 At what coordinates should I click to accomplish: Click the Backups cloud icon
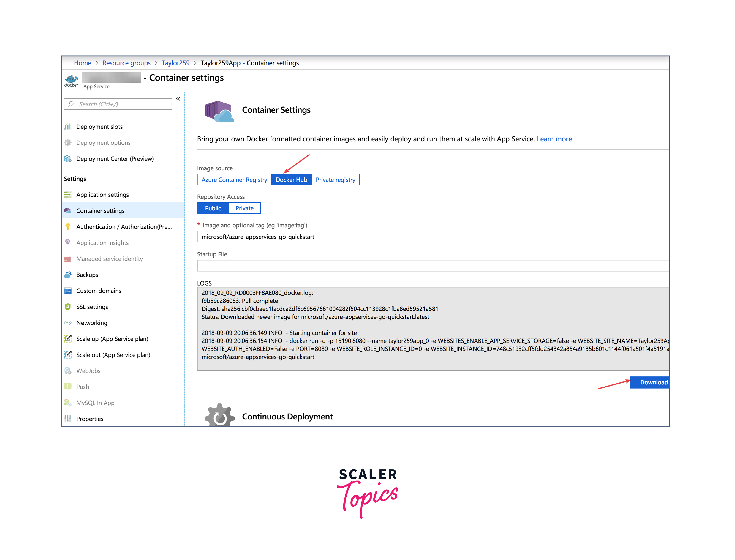pyautogui.click(x=68, y=275)
